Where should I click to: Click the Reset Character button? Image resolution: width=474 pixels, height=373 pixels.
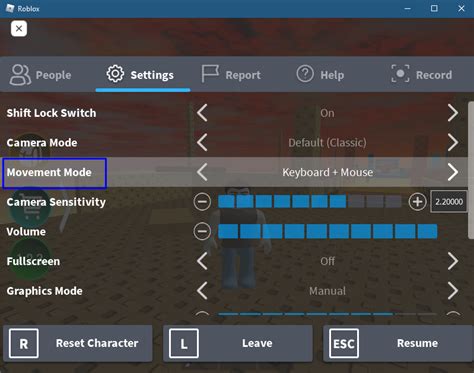click(78, 343)
